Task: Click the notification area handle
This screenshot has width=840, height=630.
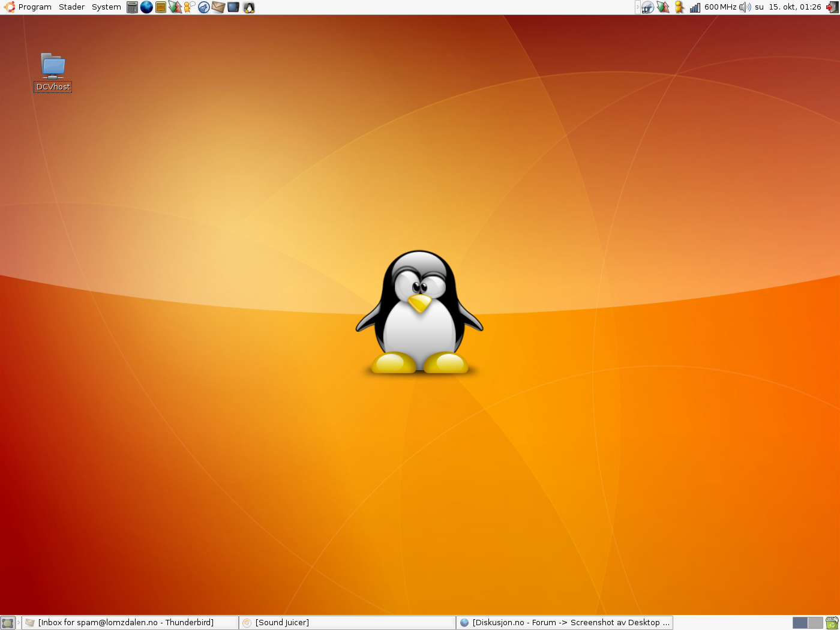Action: [637, 7]
